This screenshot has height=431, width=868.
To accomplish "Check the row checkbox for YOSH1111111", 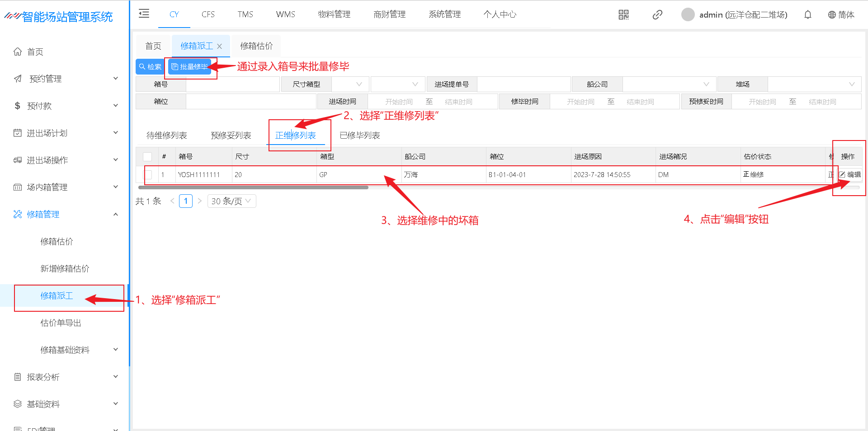I will (148, 175).
